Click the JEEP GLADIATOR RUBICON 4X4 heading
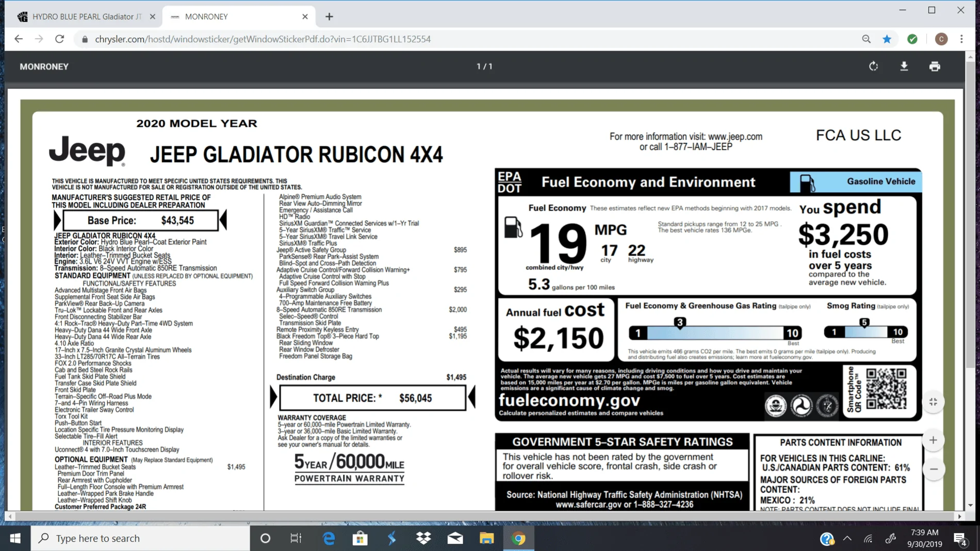980x551 pixels. [x=297, y=155]
